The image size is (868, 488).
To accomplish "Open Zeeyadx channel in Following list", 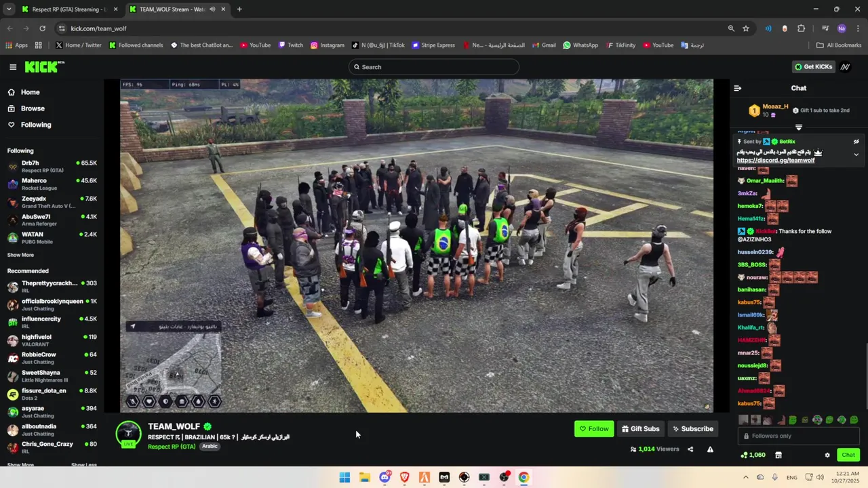I will [x=52, y=202].
